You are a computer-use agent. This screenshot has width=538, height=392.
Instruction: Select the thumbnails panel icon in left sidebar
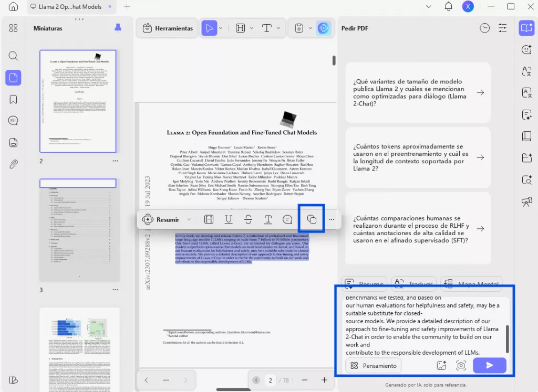tap(13, 78)
